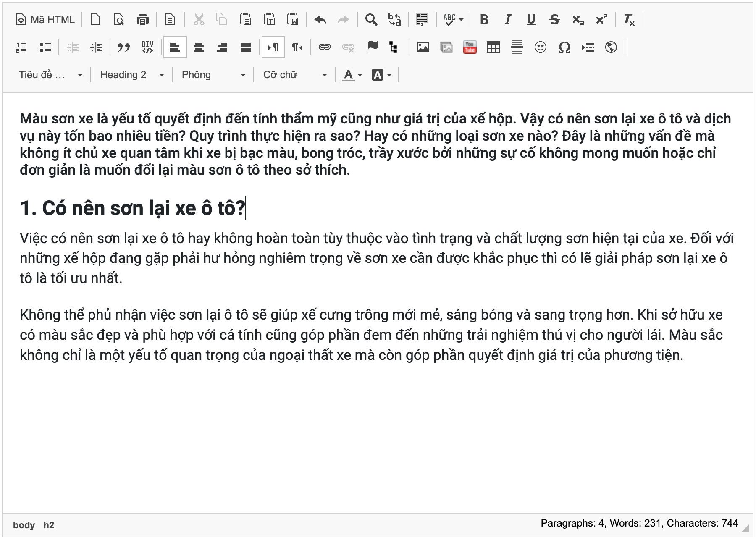Expand the Phông font dropdown
The image size is (756, 540).
213,75
